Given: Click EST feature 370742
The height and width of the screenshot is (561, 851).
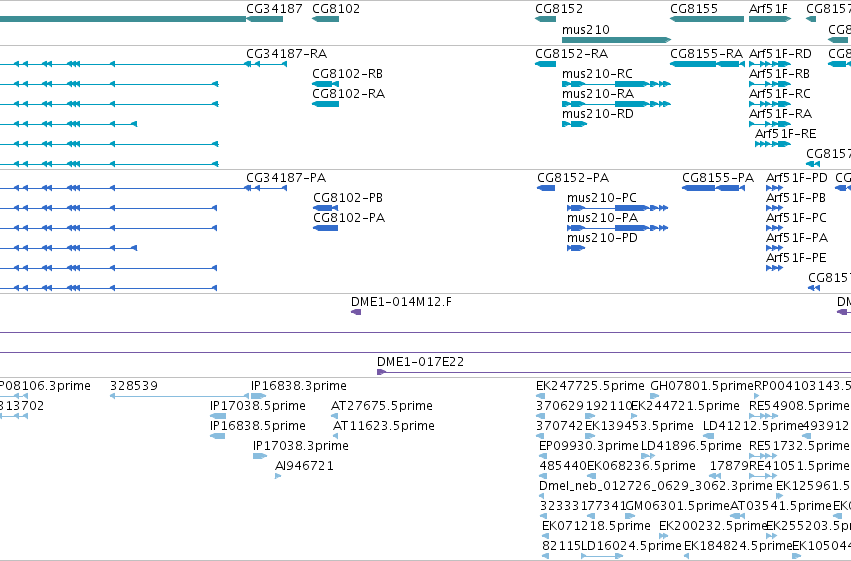Looking at the screenshot, I should click(x=560, y=426).
